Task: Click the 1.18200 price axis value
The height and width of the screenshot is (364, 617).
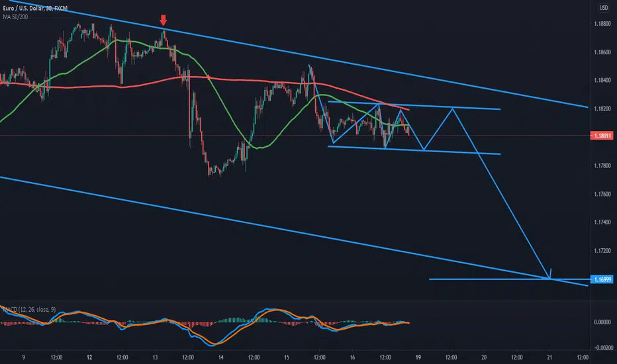Action: [602, 109]
